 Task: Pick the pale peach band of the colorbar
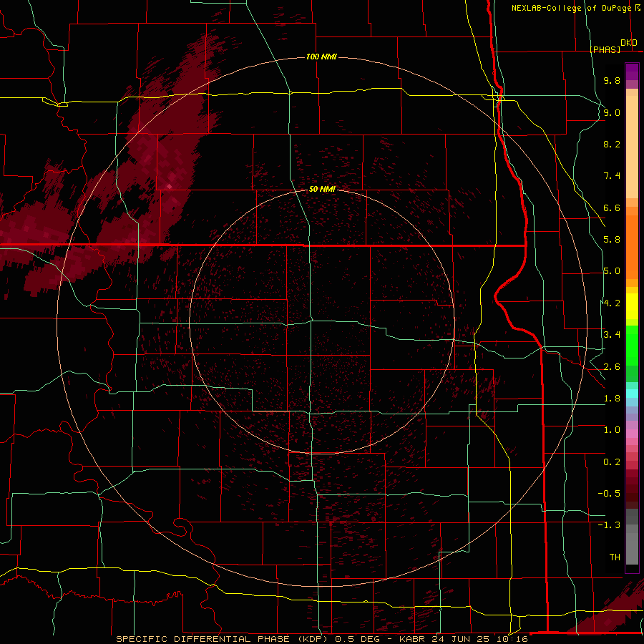point(632,147)
